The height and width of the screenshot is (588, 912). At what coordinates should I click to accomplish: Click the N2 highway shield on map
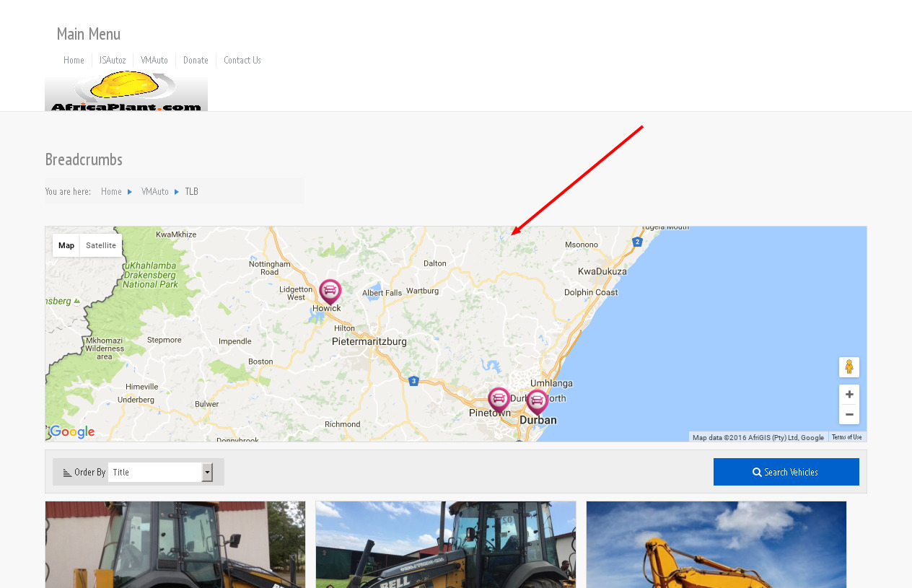[x=637, y=242]
